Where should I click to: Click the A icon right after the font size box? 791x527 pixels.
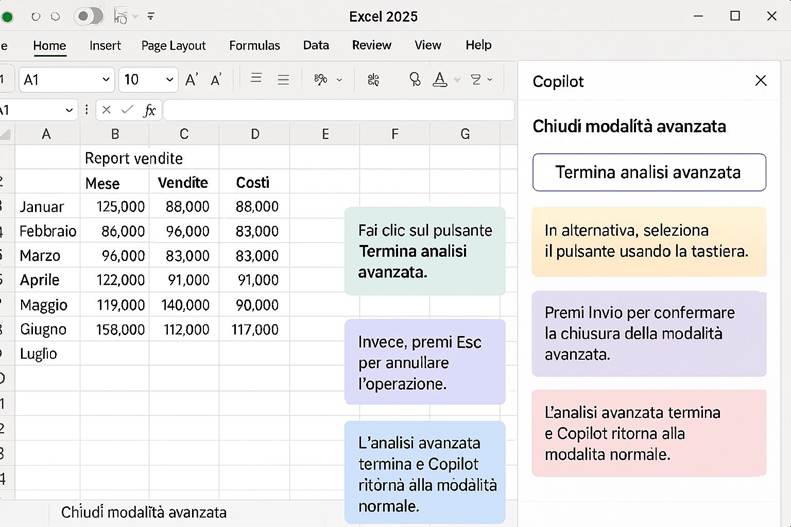pos(191,80)
